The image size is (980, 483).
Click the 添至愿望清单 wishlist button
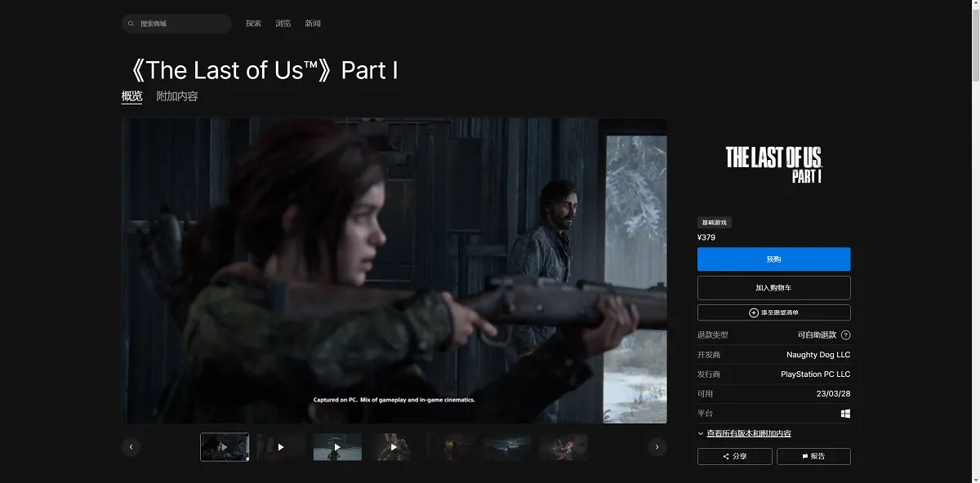click(x=773, y=312)
